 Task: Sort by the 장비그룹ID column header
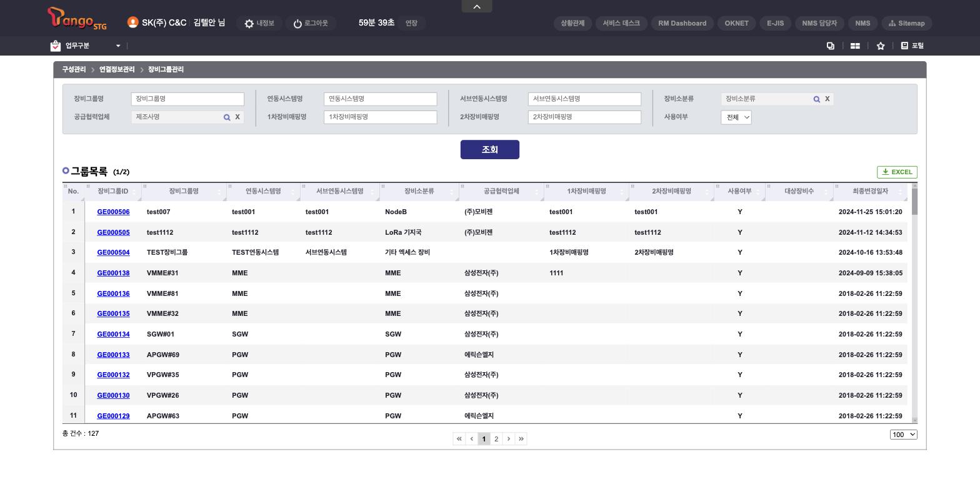click(x=113, y=192)
